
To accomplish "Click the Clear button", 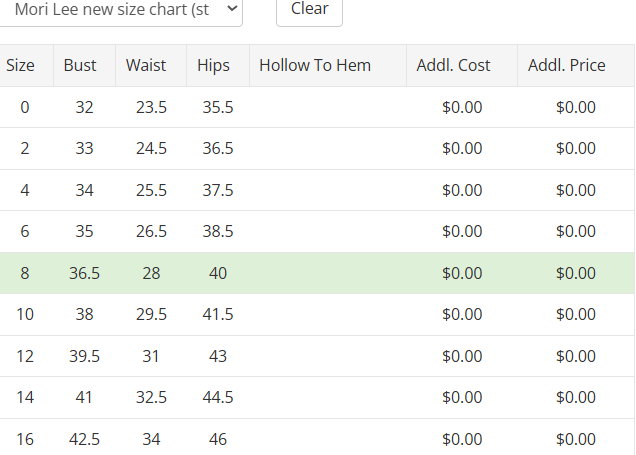I will click(309, 10).
